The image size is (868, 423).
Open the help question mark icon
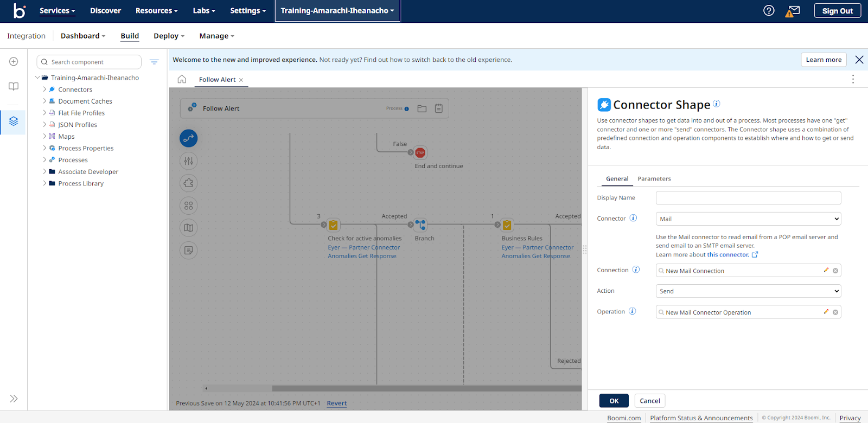pos(769,10)
